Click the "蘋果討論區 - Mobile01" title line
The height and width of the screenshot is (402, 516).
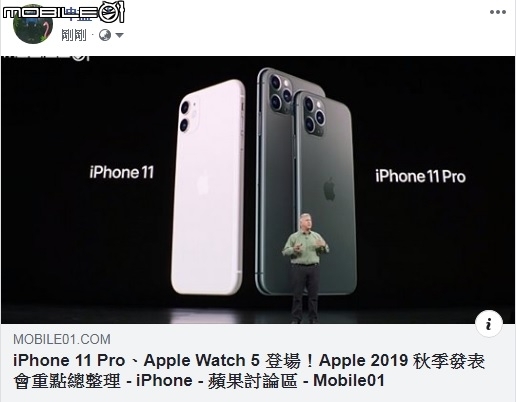[x=296, y=381]
